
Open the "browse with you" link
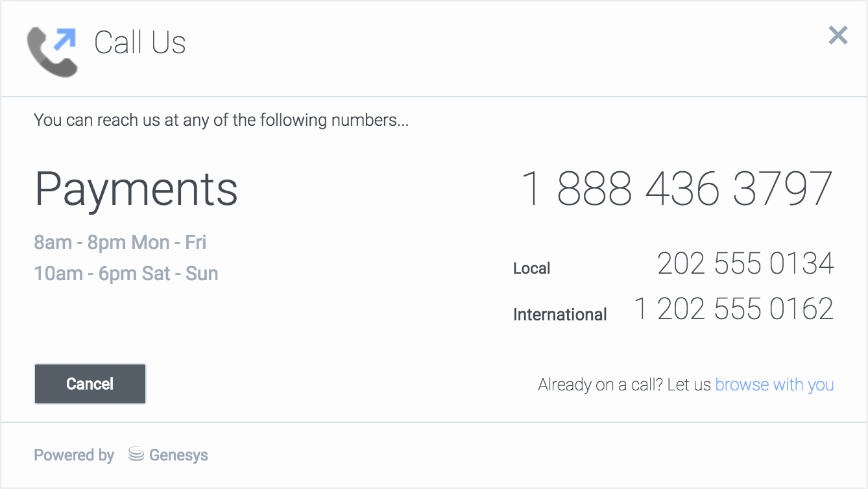[x=774, y=385]
